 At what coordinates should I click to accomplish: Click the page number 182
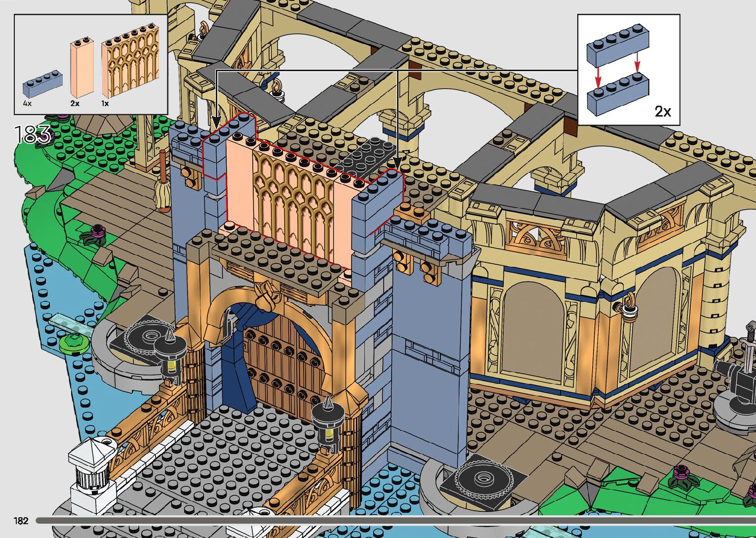click(21, 521)
